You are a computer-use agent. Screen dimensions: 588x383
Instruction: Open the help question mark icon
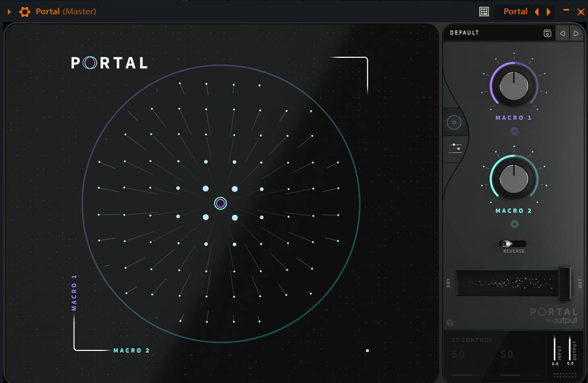pyautogui.click(x=450, y=323)
